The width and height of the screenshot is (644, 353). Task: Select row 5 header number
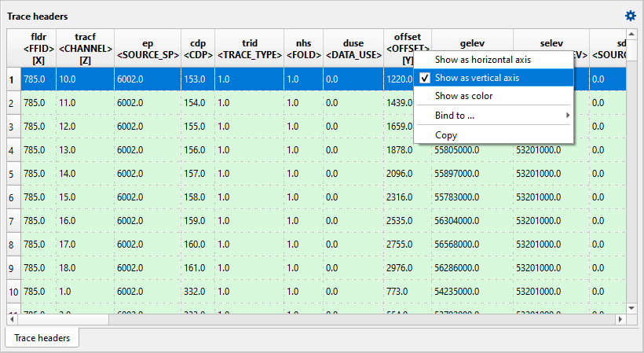(x=13, y=174)
